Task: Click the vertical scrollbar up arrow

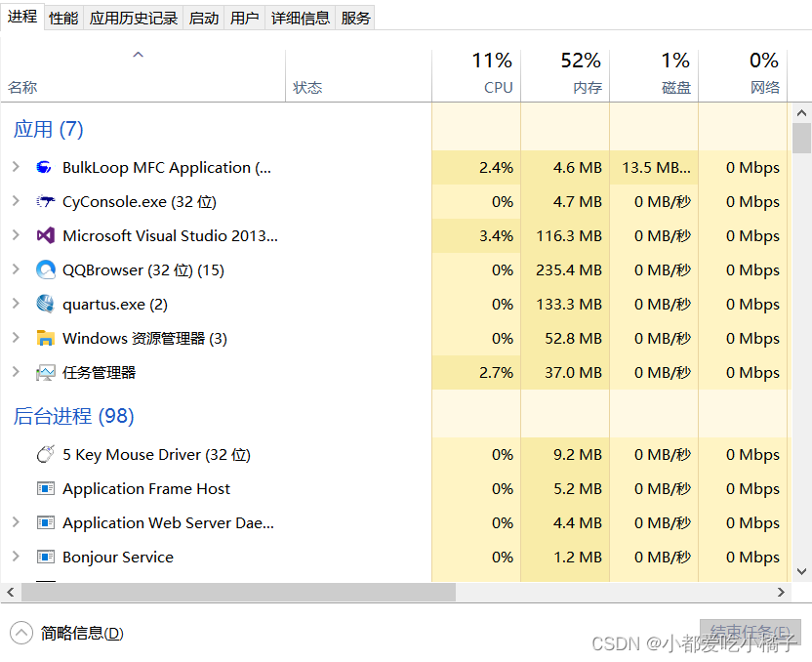Action: click(801, 112)
